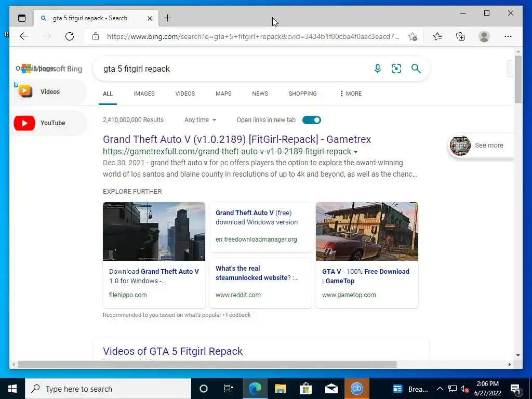
Task: Open the clock showing 2:06 PM
Action: pos(487,389)
